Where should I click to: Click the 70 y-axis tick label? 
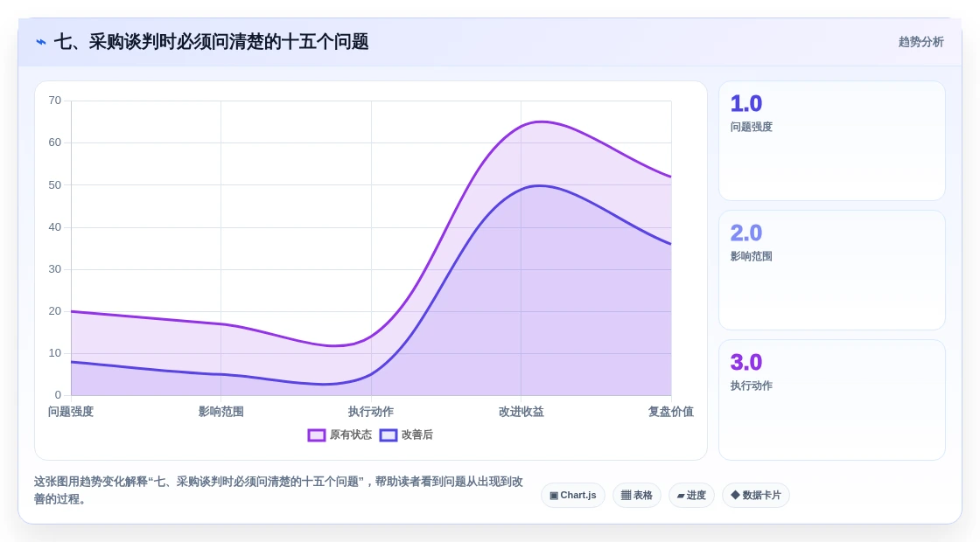pos(55,101)
